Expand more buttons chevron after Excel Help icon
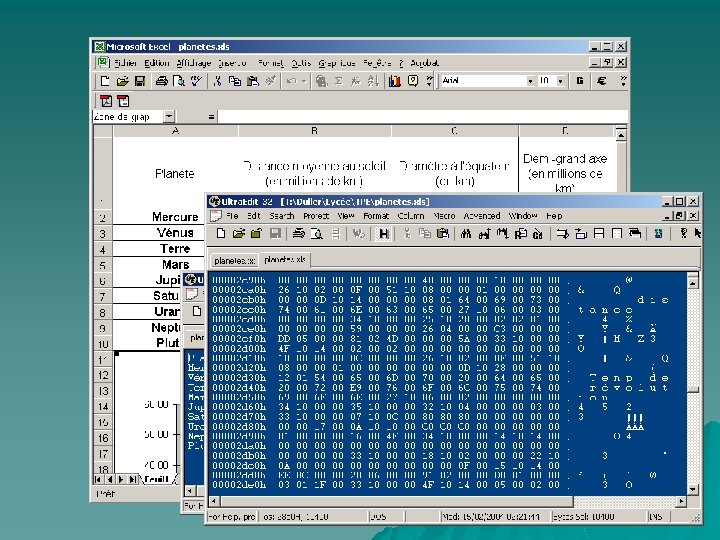 pos(430,81)
